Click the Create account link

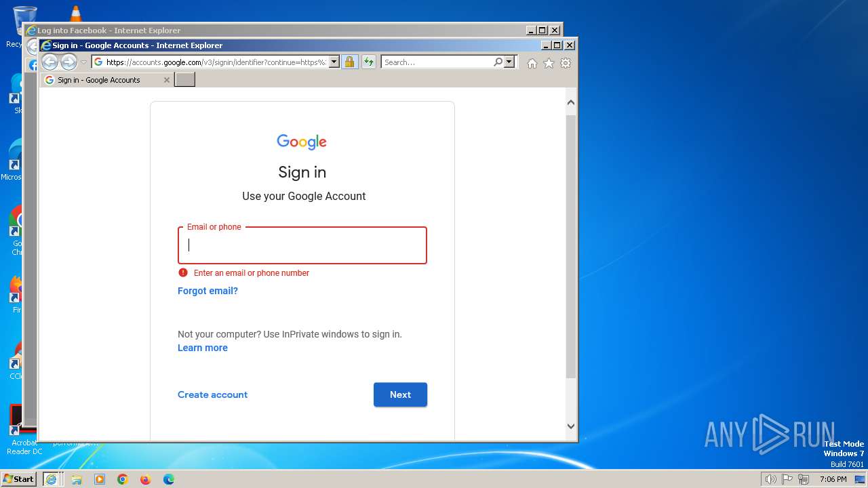tap(212, 394)
